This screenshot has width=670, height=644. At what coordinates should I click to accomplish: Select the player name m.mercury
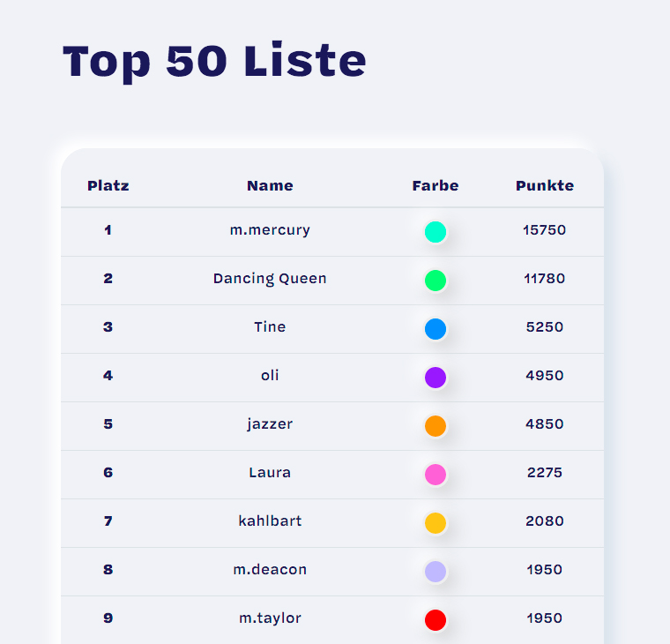pos(270,230)
